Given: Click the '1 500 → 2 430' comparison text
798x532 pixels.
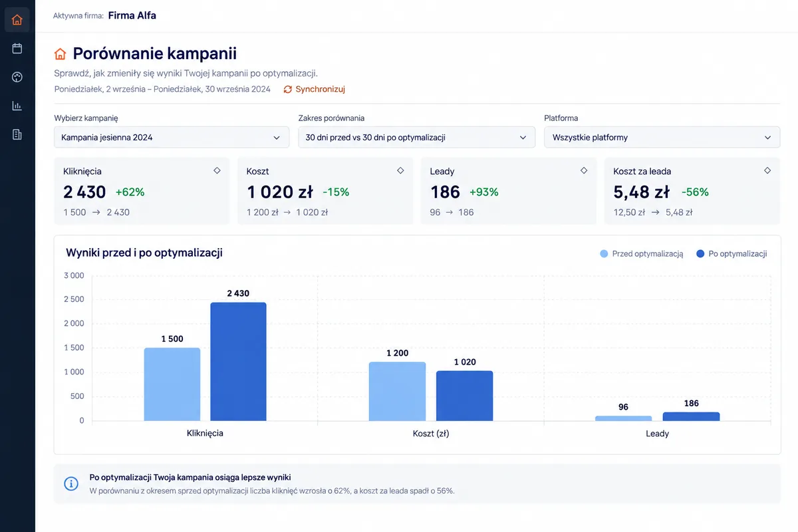Looking at the screenshot, I should click(x=96, y=213).
